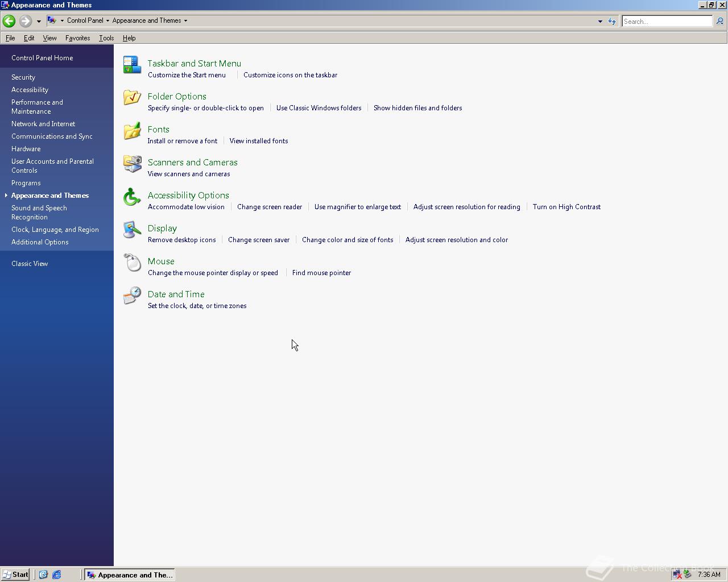
Task: Click the Accessibility Options wheelchair icon
Action: point(132,197)
